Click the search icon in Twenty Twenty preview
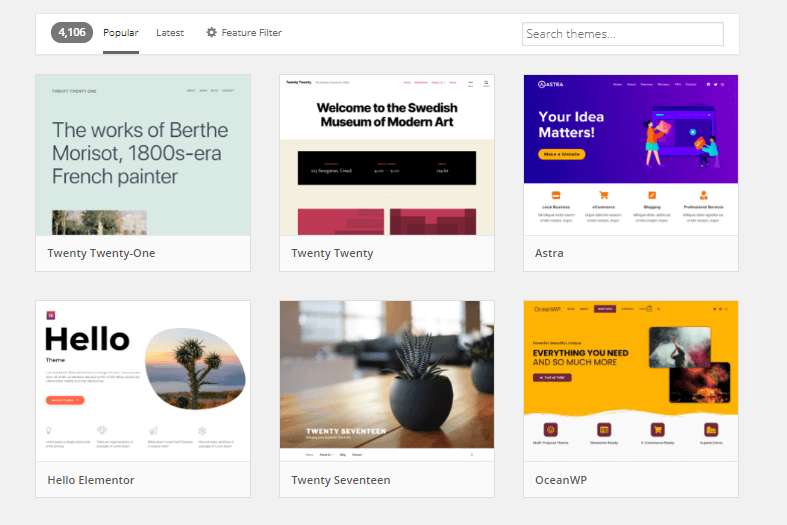The width and height of the screenshot is (787, 525). 486,83
